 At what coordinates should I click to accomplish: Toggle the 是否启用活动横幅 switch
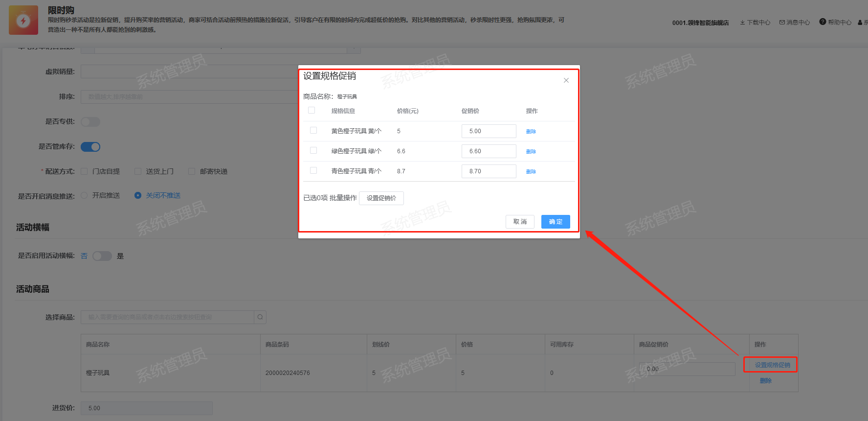[x=102, y=256]
